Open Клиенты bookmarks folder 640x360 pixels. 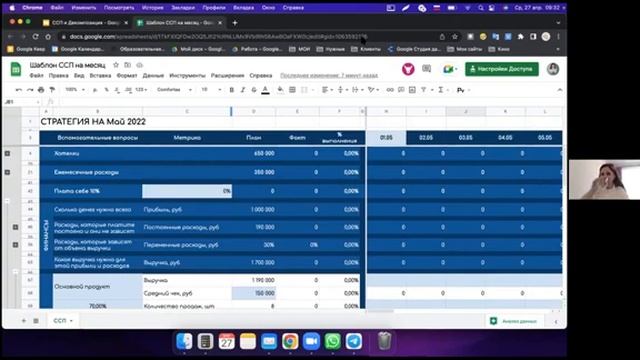click(366, 49)
